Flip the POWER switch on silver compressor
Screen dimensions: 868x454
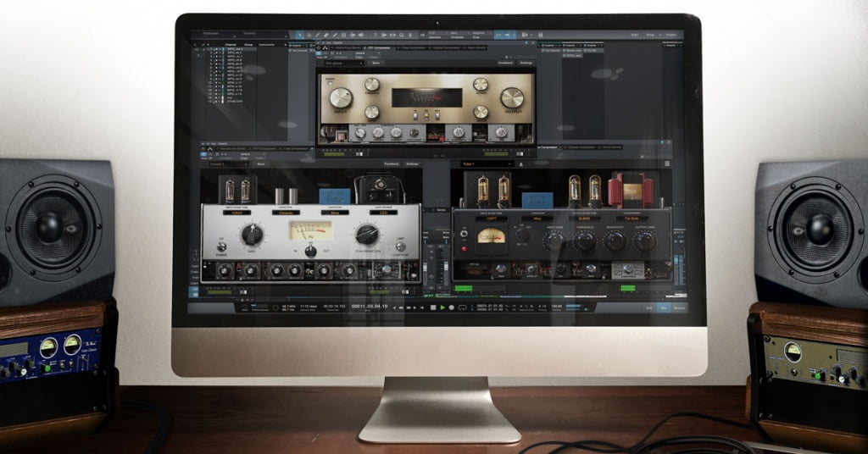tap(221, 246)
